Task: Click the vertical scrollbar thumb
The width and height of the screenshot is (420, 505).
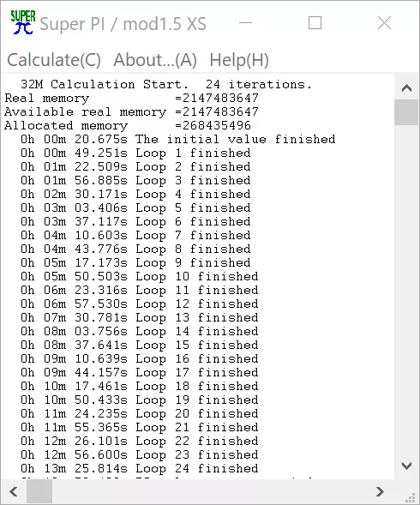Action: click(x=406, y=112)
